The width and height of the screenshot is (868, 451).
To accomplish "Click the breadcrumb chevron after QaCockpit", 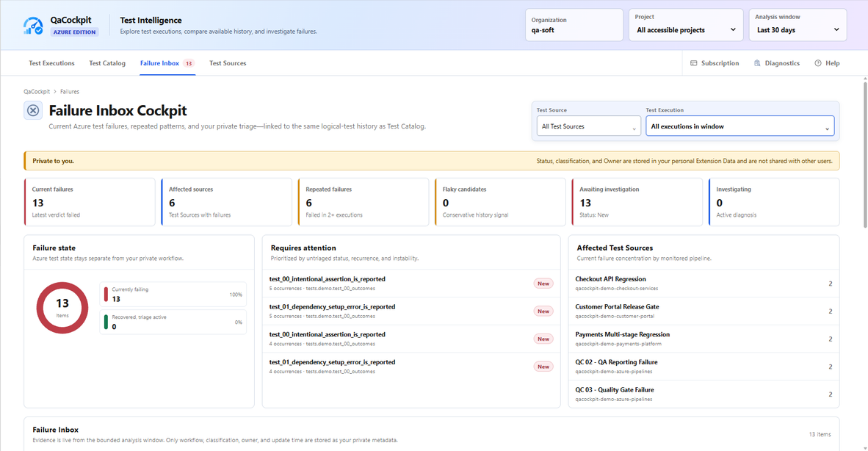I will point(55,92).
